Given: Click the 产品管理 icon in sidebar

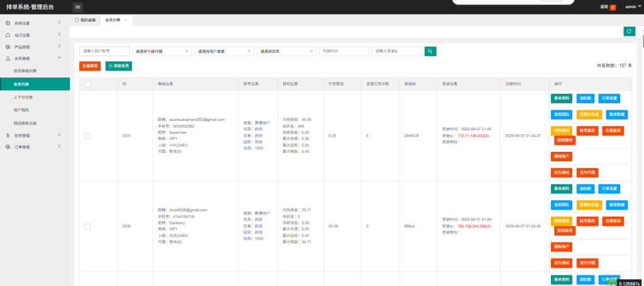Looking at the screenshot, I should 8,47.
